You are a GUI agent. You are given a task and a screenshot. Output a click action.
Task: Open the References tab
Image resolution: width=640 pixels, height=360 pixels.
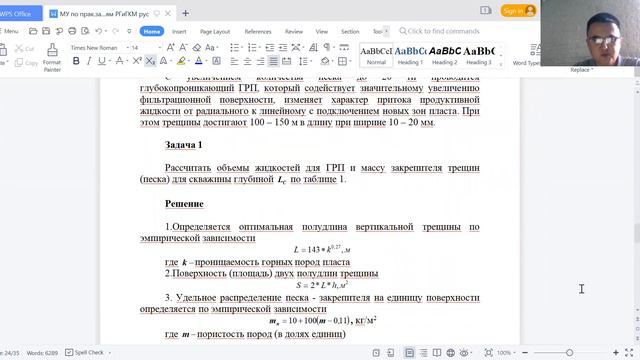[258, 31]
